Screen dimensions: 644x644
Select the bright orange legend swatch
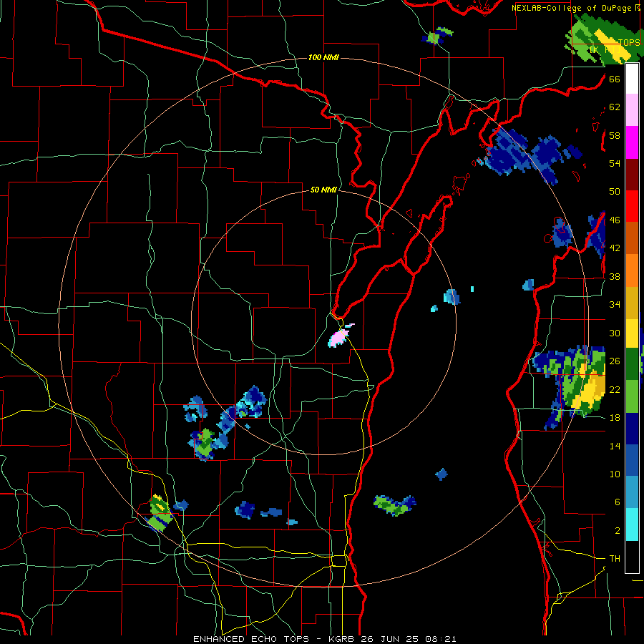[632, 270]
